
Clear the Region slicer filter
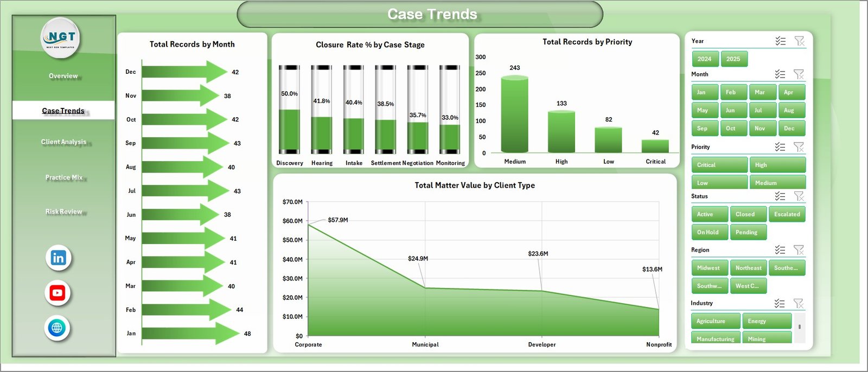[x=799, y=250]
